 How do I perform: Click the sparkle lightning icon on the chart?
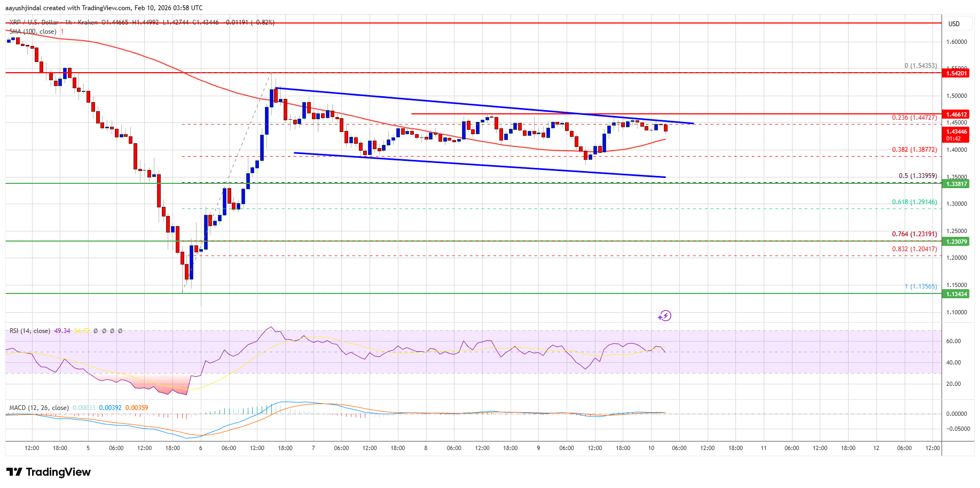pos(664,316)
